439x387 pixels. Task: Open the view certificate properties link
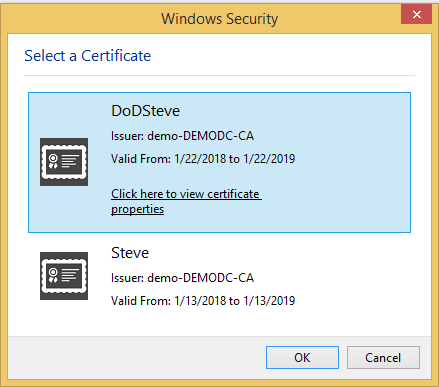pos(186,201)
